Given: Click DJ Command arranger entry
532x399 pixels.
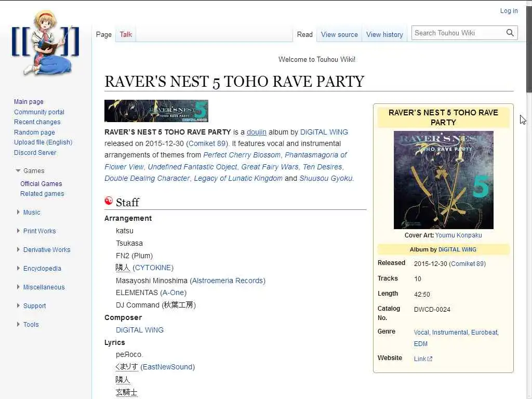Looking at the screenshot, I should 156,305.
